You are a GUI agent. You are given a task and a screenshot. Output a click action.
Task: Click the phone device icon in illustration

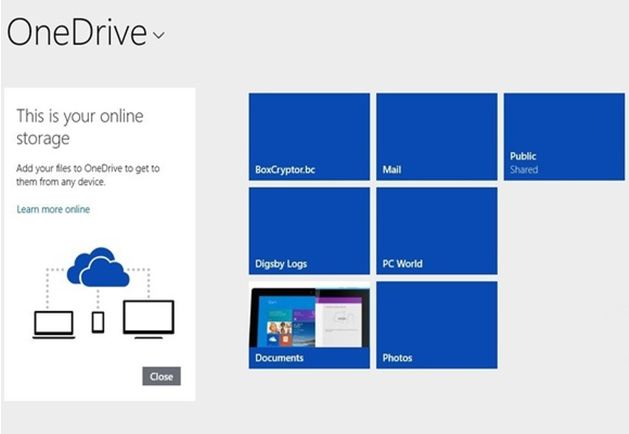coord(98,322)
